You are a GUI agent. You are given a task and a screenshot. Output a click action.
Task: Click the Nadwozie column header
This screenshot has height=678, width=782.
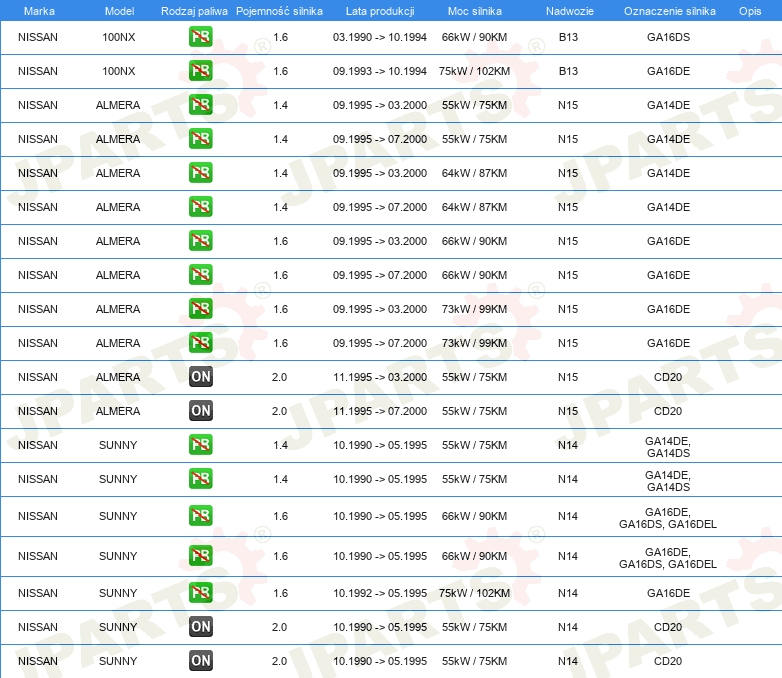(570, 11)
